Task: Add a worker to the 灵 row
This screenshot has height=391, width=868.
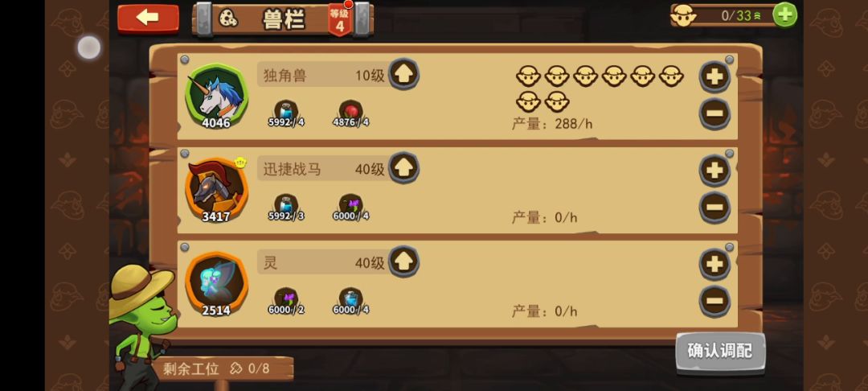Action: [x=714, y=264]
